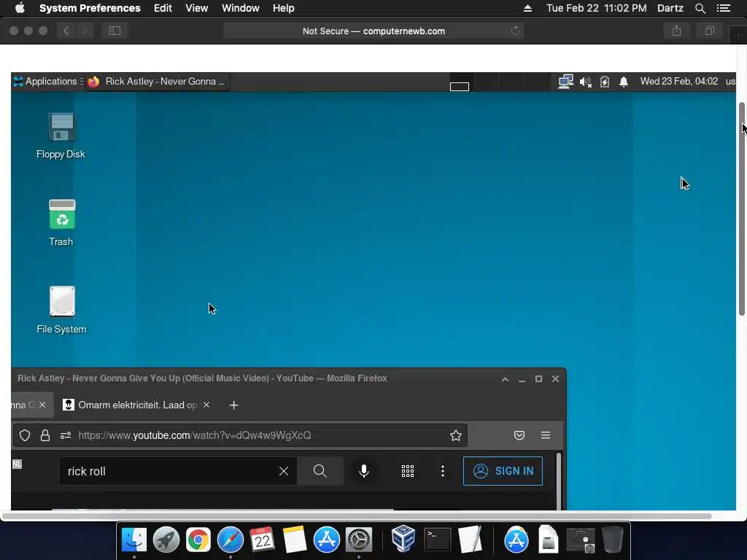This screenshot has width=747, height=560.
Task: Click the Safari share button
Action: [676, 31]
